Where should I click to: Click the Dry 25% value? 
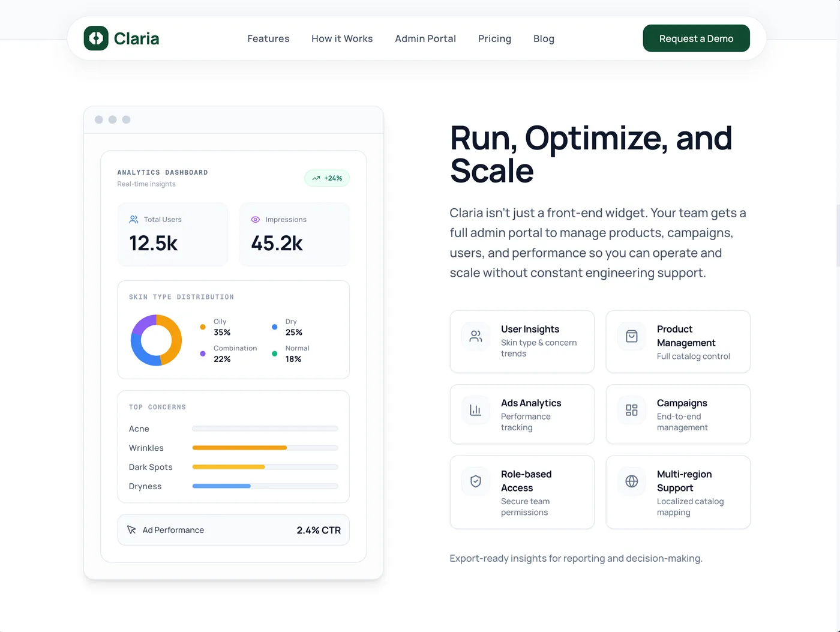pyautogui.click(x=294, y=333)
